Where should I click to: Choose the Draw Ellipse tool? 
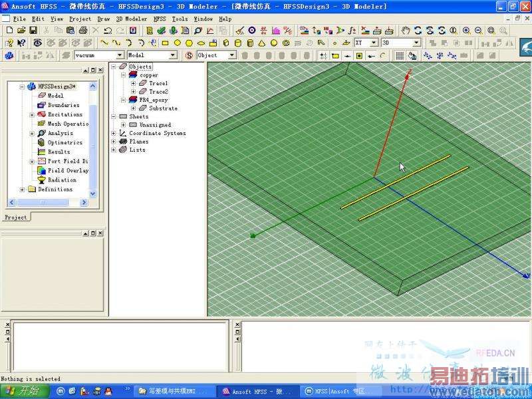pyautogui.click(x=201, y=43)
